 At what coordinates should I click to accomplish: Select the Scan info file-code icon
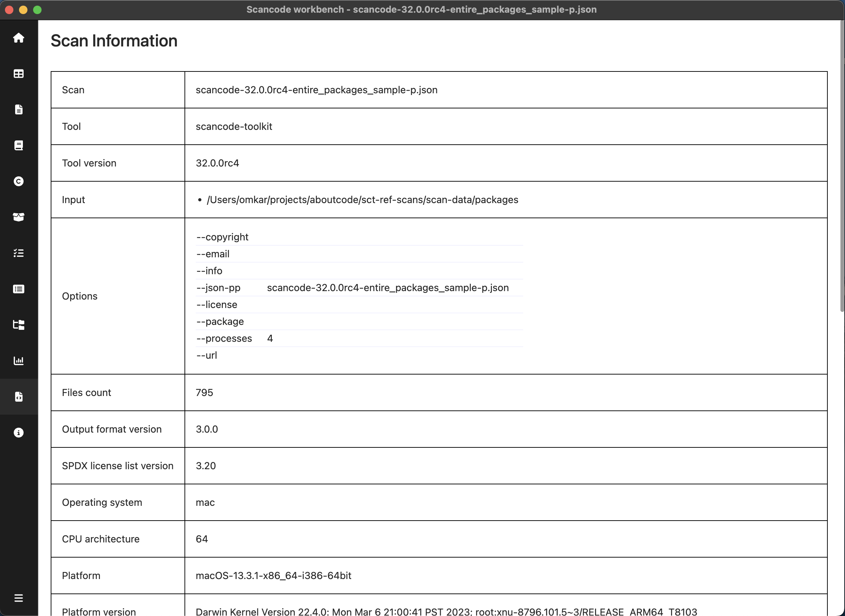[x=19, y=396]
